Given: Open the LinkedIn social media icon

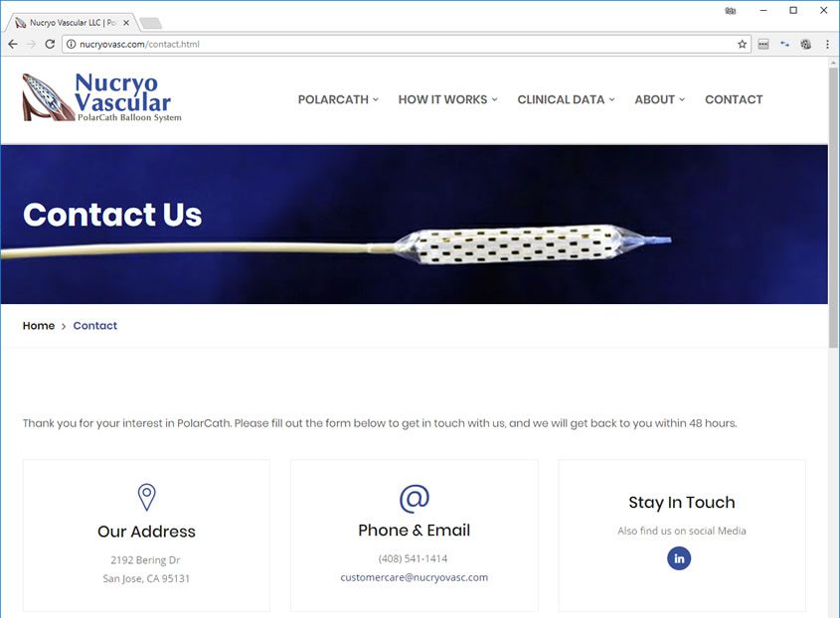Looking at the screenshot, I should point(679,558).
